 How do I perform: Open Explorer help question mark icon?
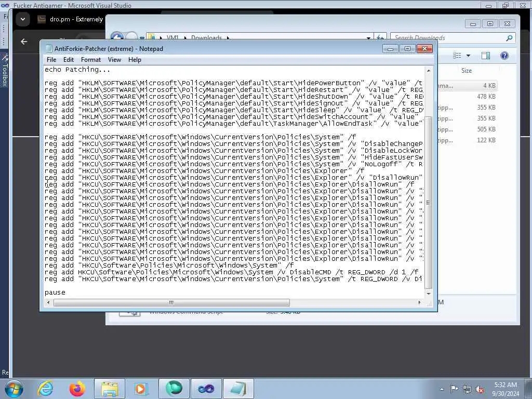pyautogui.click(x=504, y=56)
